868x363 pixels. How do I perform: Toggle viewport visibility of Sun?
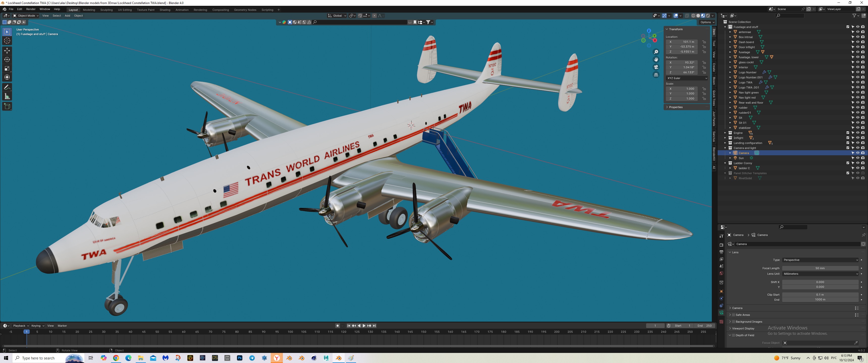coord(858,158)
